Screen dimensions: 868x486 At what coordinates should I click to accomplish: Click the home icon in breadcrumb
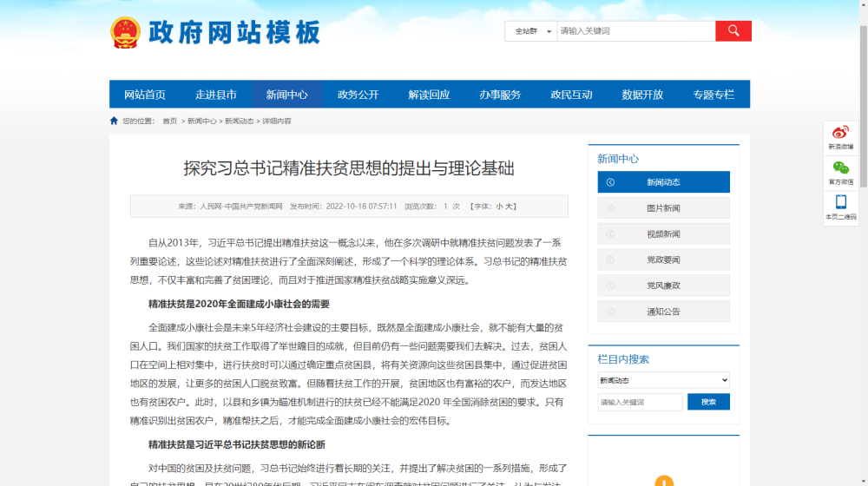pyautogui.click(x=114, y=121)
